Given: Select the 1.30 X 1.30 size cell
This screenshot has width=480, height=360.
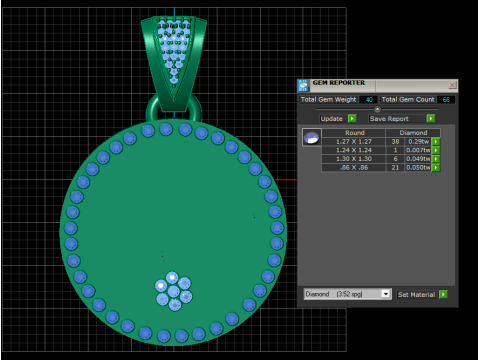Looking at the screenshot, I should click(x=354, y=159).
